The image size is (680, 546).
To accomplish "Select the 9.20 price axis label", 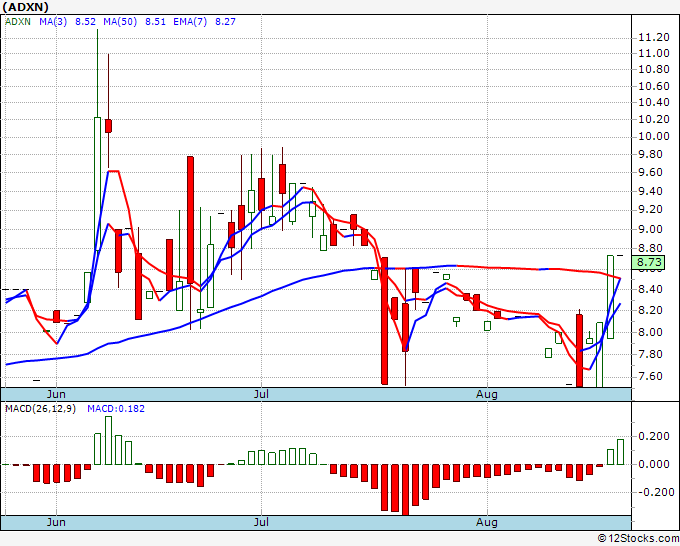I will click(651, 209).
